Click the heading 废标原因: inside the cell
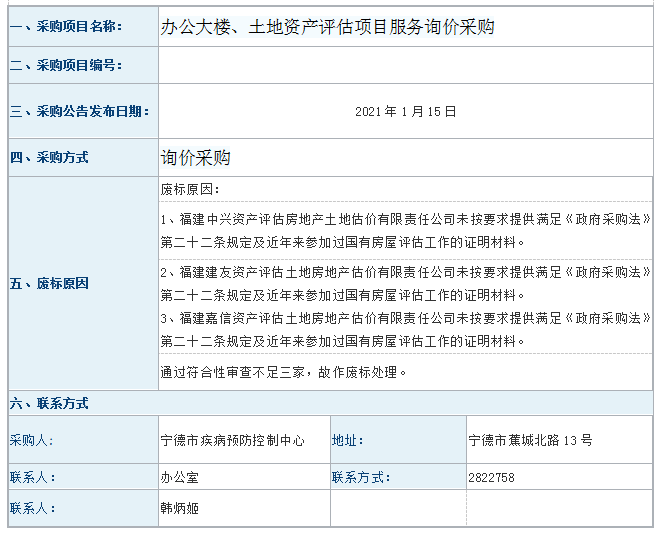 (190, 190)
